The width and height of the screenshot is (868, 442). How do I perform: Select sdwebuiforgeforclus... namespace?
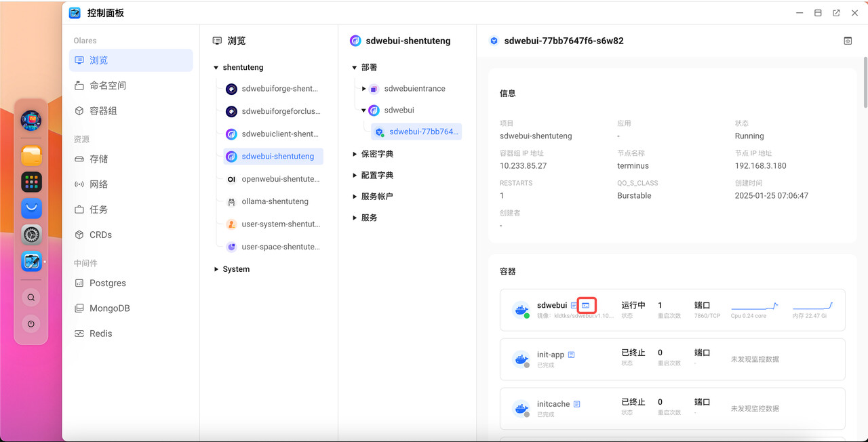point(273,111)
